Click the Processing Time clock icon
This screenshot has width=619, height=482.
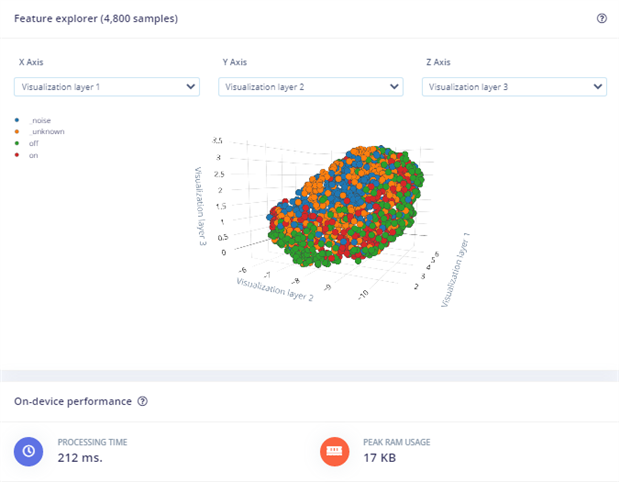point(29,451)
